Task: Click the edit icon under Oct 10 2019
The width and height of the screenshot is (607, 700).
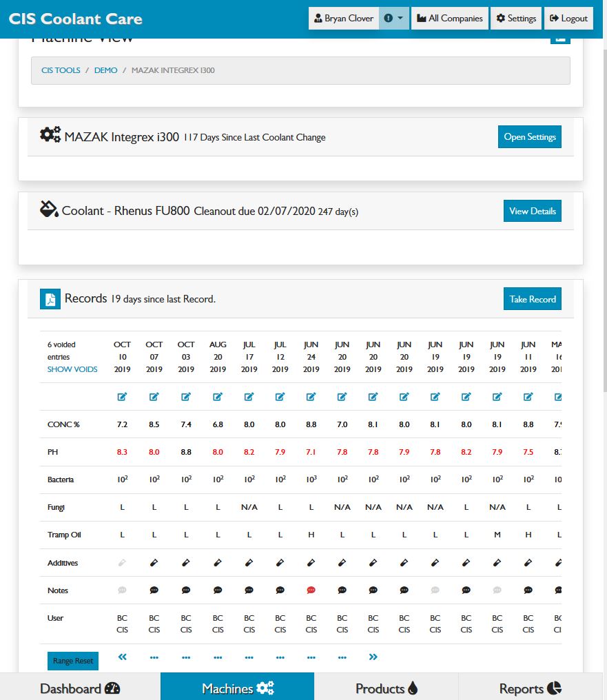Action: coord(122,397)
